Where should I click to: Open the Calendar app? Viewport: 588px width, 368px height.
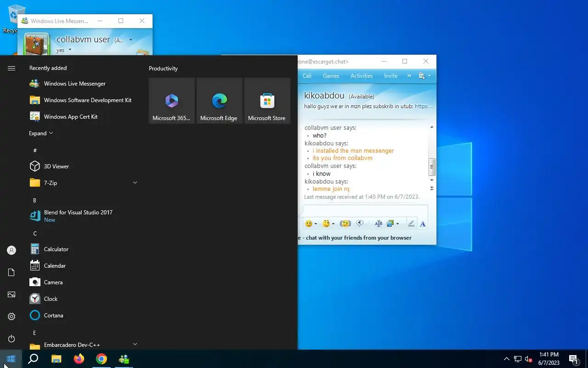pos(83,266)
